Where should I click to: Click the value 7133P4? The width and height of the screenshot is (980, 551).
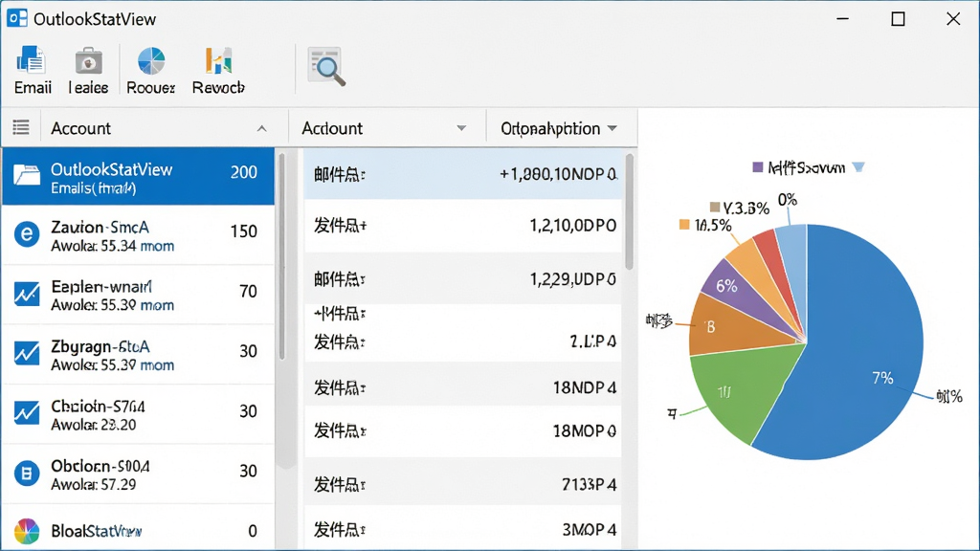[589, 484]
